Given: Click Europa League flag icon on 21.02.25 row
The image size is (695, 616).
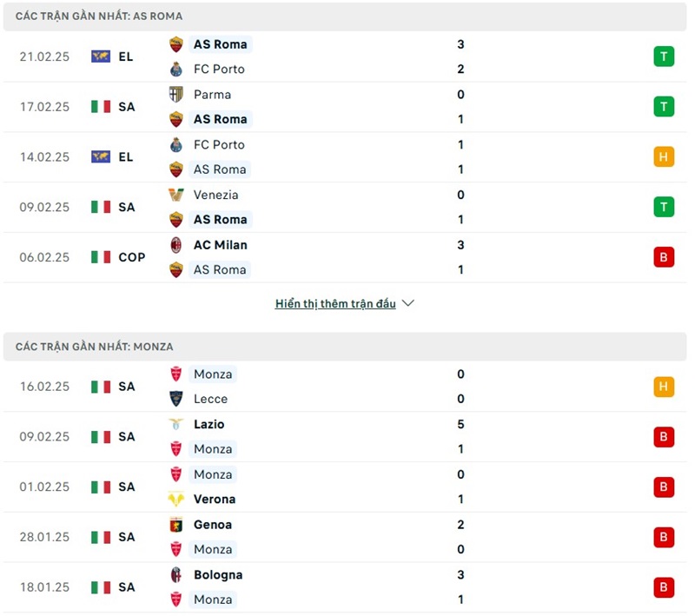Looking at the screenshot, I should pyautogui.click(x=101, y=56).
